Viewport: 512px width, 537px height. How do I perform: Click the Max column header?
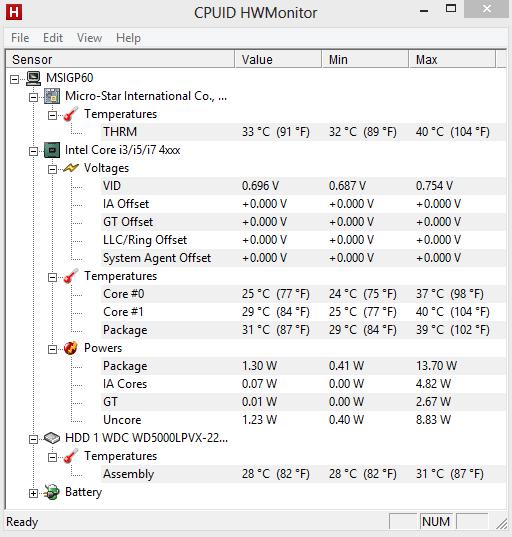(x=452, y=60)
